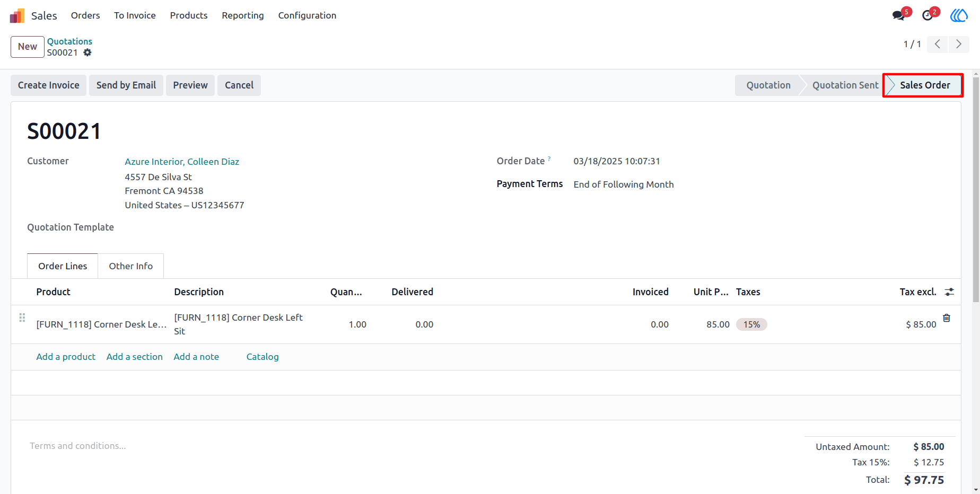This screenshot has height=494, width=980.
Task: Click Create Invoice button
Action: pos(49,85)
